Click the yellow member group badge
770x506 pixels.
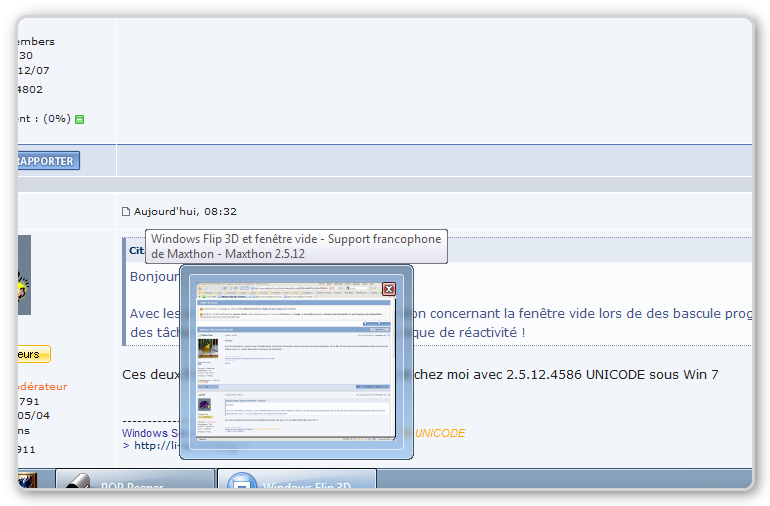coord(34,354)
